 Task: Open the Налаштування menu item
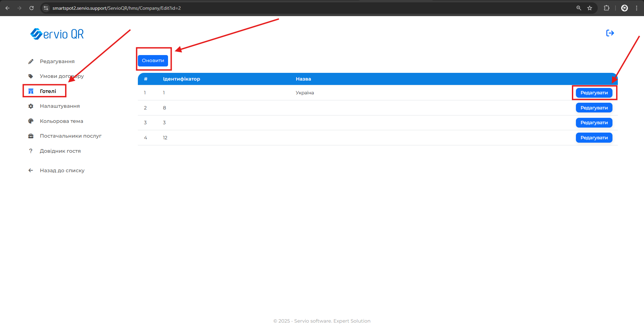click(60, 106)
